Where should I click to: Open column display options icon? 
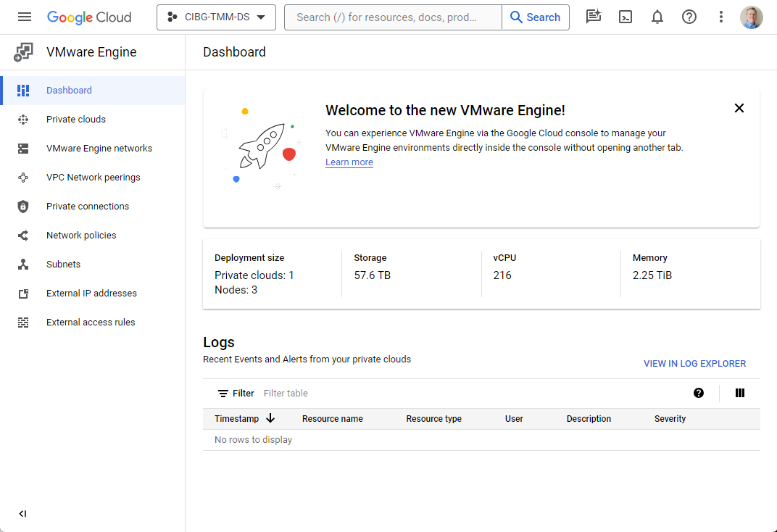(x=740, y=393)
